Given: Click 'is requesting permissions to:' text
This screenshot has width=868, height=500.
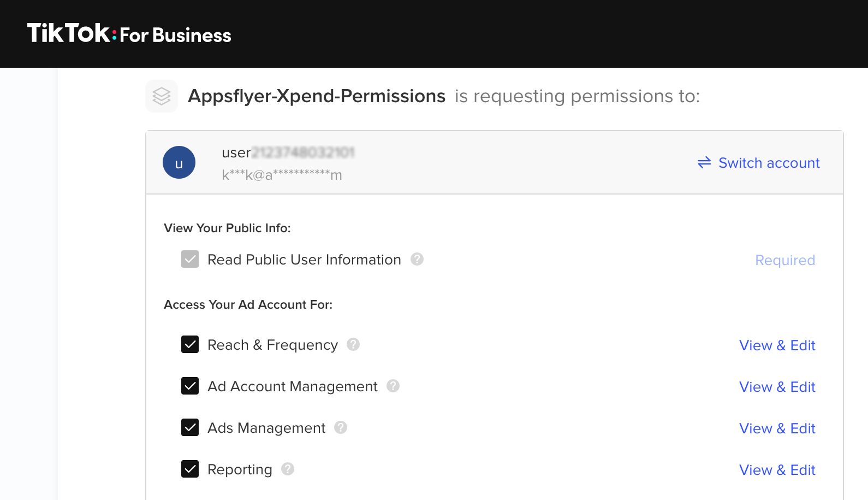Looking at the screenshot, I should tap(577, 96).
